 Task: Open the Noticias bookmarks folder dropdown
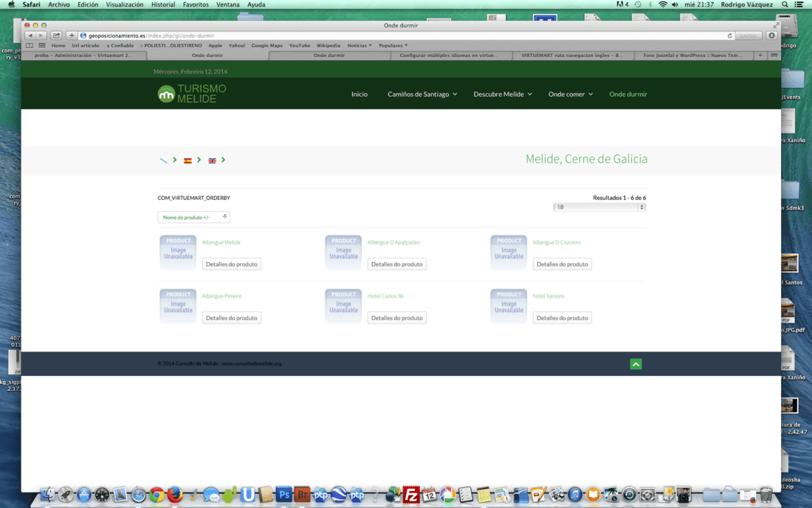359,46
